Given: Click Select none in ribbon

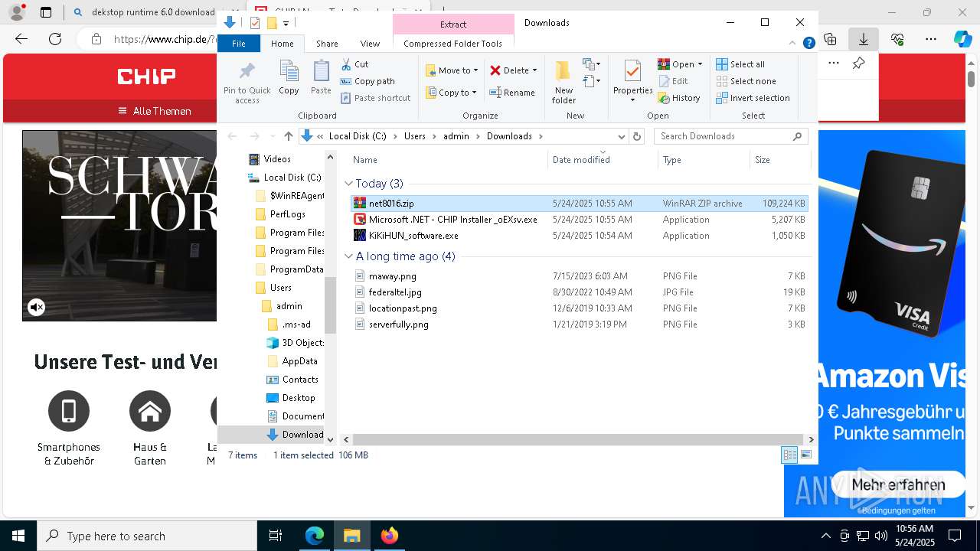Looking at the screenshot, I should click(746, 81).
